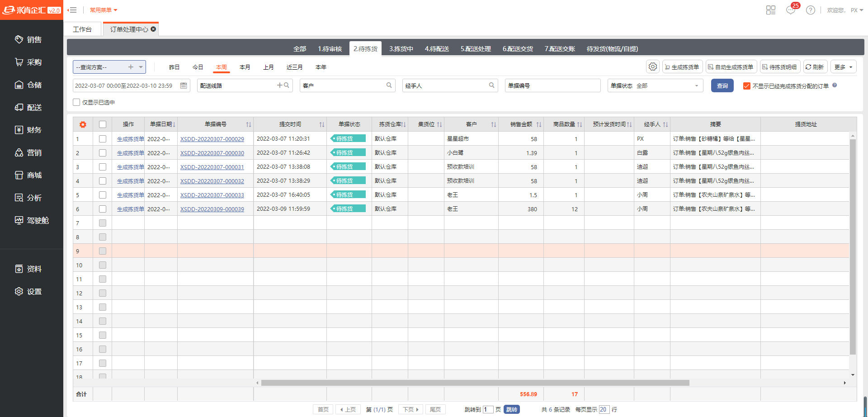Open the 采购 sidebar module
868x417 pixels.
(28, 62)
